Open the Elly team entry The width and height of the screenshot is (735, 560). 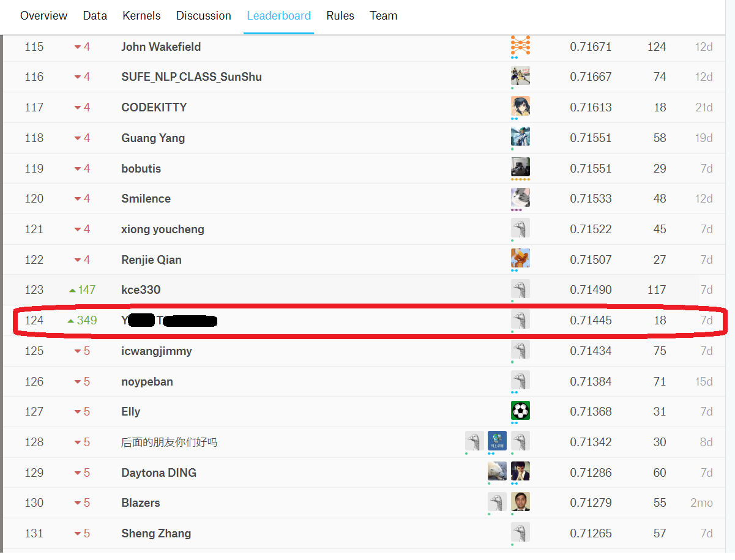click(131, 411)
